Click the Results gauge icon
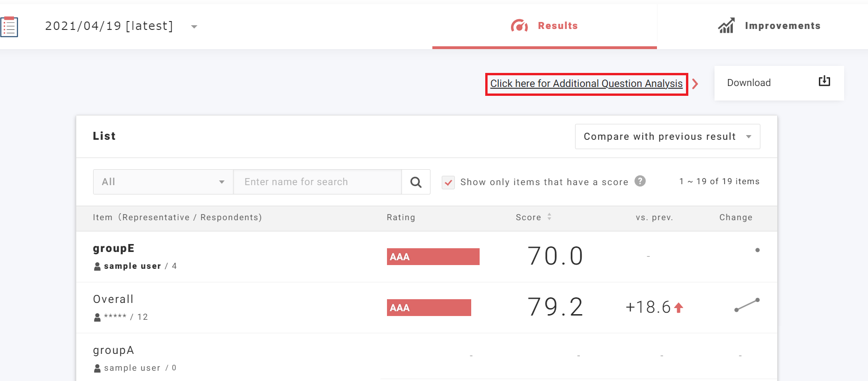The image size is (868, 381). coord(519,26)
